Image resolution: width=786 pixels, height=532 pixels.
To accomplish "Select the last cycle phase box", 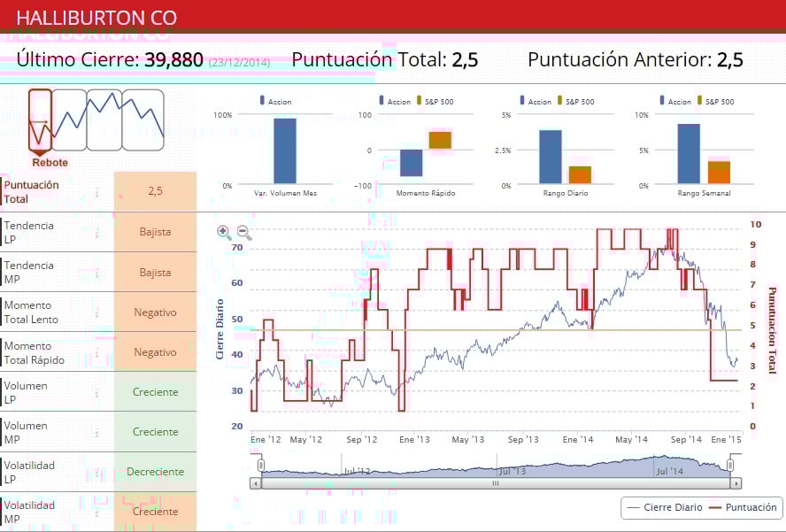I will point(143,120).
